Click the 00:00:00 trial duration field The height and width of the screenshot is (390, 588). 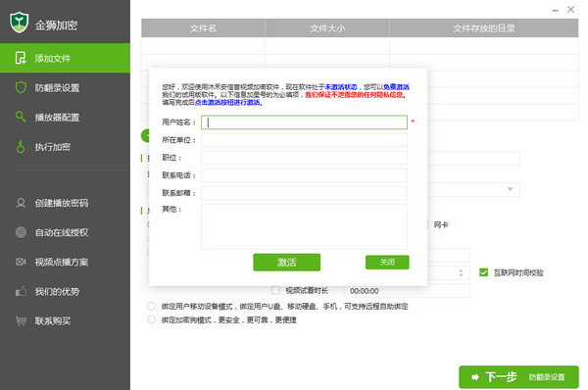[407, 291]
